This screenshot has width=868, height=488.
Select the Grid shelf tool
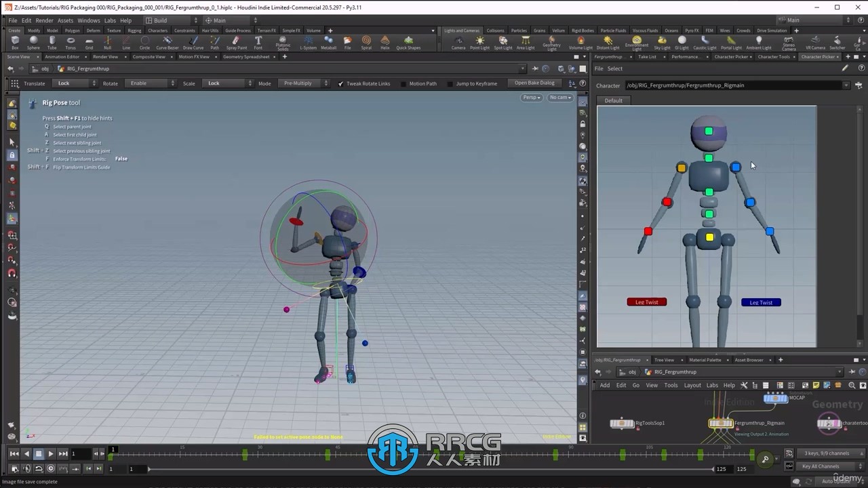89,43
